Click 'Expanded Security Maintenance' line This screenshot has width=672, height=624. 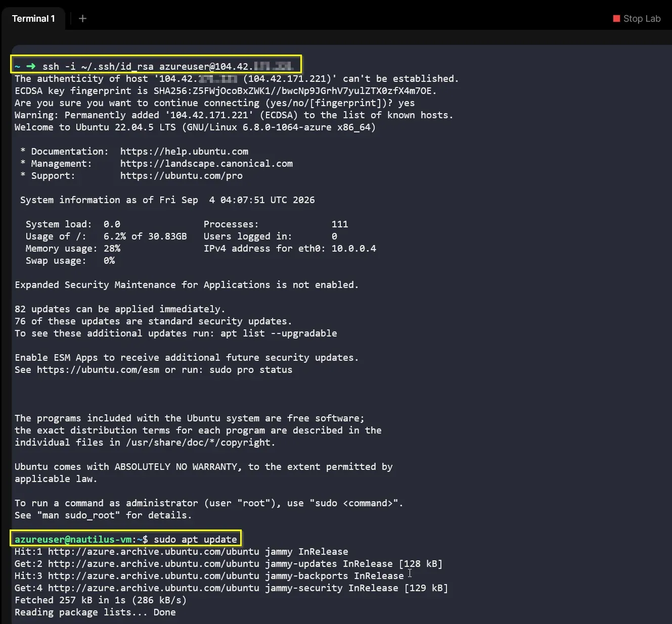point(187,285)
